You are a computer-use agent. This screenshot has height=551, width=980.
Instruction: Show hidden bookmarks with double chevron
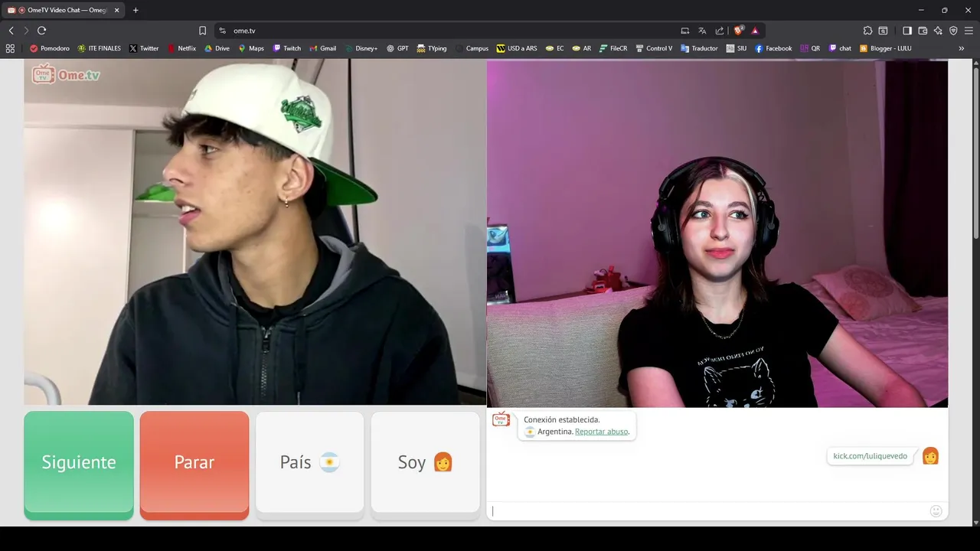pos(962,48)
